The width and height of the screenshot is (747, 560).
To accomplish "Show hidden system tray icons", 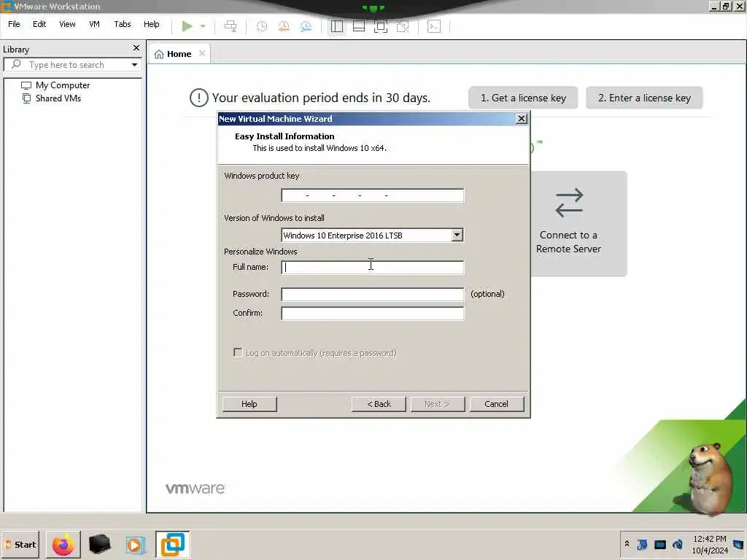I will coord(627,543).
